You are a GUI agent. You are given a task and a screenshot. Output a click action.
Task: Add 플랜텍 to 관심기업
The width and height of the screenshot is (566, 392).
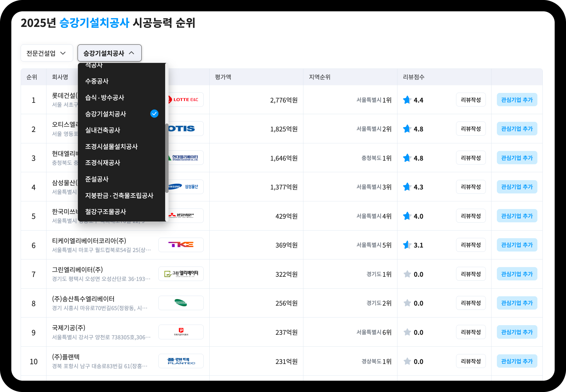tap(517, 361)
